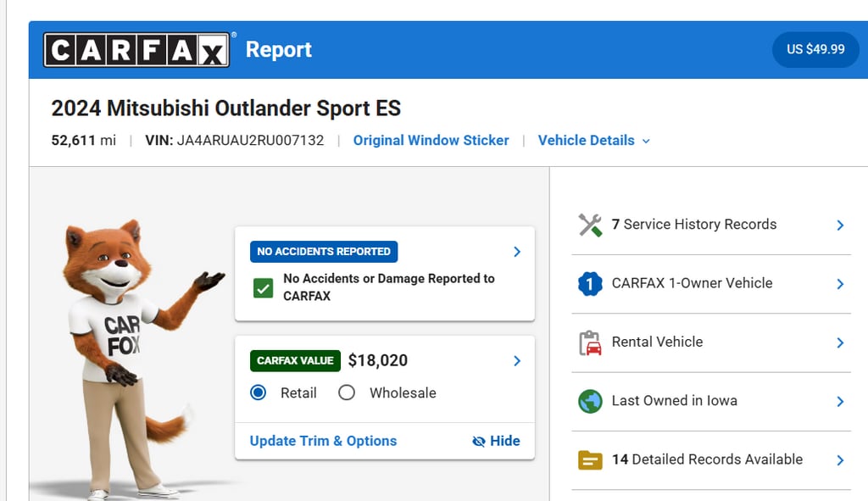Expand the Vehicle Details dropdown
This screenshot has height=501, width=868.
click(x=594, y=141)
